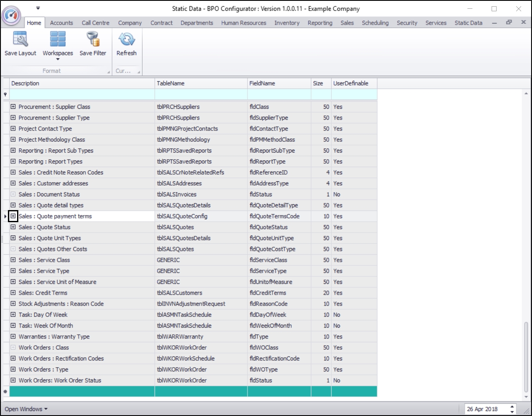
Task: Open the Scheduling ribbon tab
Action: [x=375, y=23]
